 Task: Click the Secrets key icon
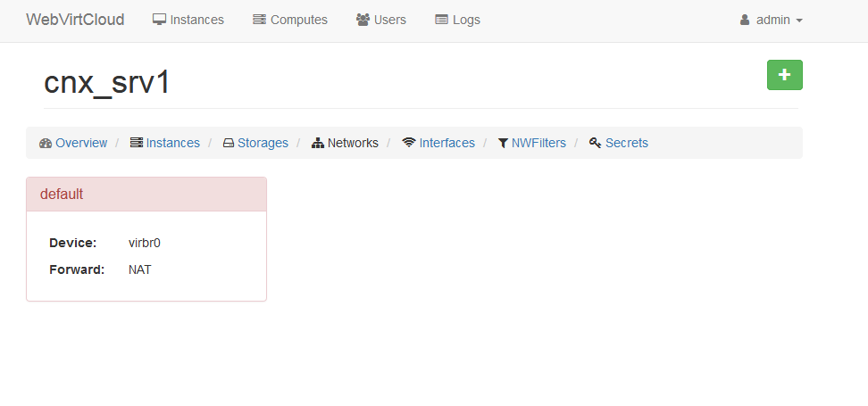(x=596, y=143)
